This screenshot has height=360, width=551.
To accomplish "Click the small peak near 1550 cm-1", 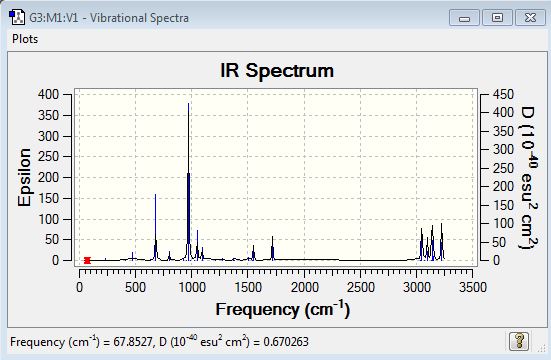I will tap(253, 253).
